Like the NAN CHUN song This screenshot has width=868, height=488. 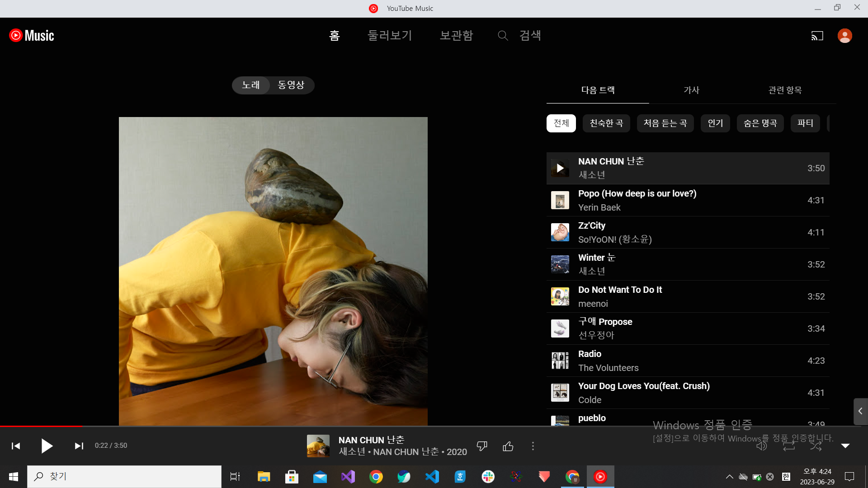tap(508, 446)
